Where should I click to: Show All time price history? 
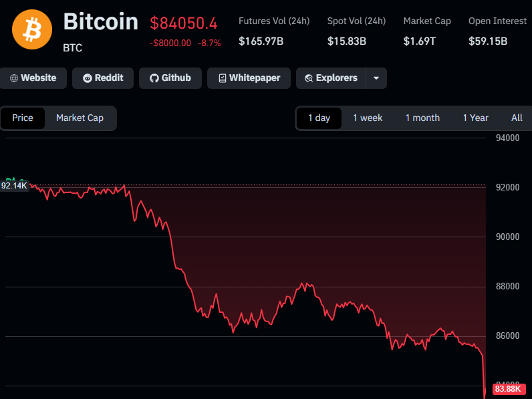[x=517, y=118]
